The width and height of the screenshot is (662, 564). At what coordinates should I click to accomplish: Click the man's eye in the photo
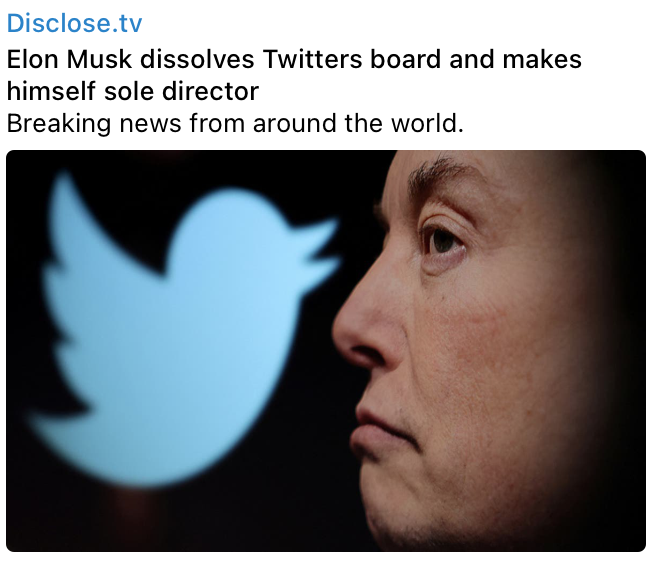tap(440, 240)
